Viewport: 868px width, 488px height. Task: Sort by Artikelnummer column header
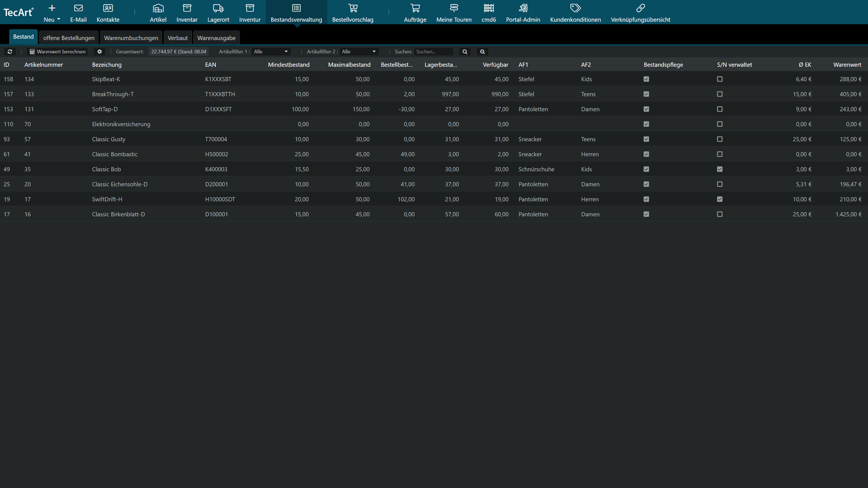point(43,65)
